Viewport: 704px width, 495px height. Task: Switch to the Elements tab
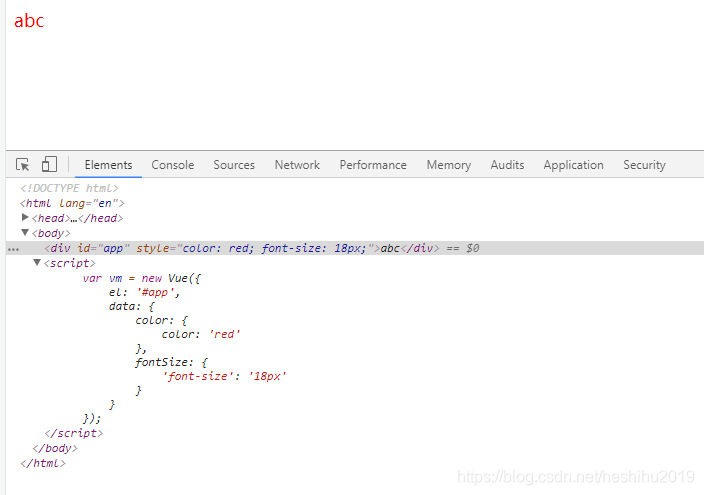coord(108,165)
